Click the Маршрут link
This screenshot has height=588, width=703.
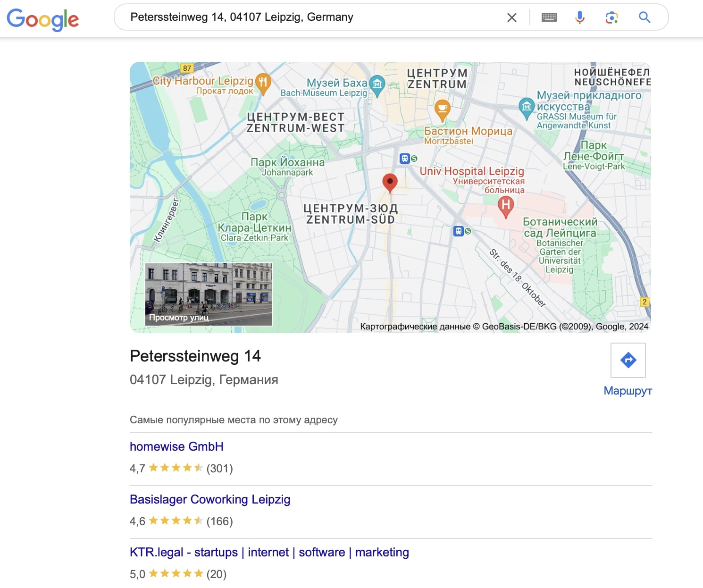click(628, 391)
